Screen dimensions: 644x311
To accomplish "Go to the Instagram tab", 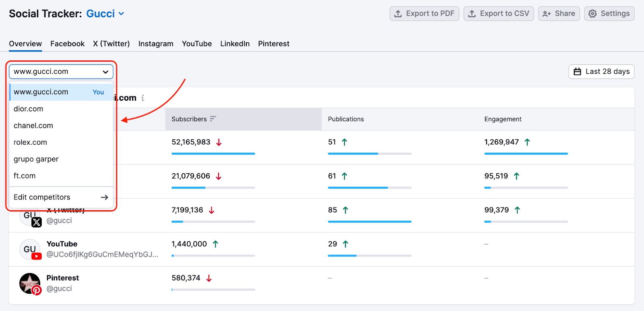I will click(156, 44).
